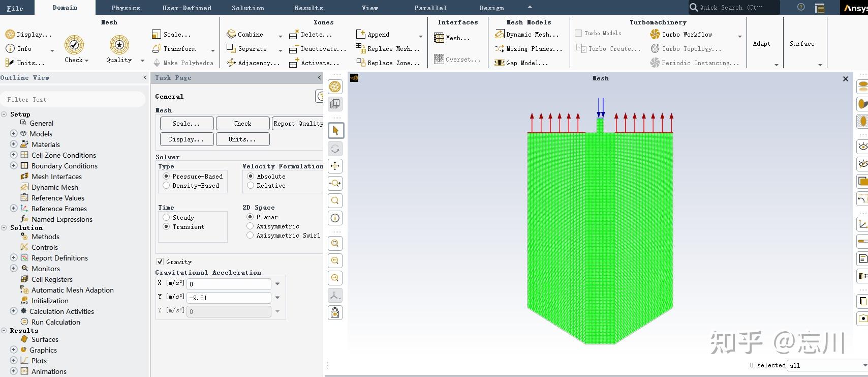Click the fit-to-window magnifier icon
Viewport: 868px width, 377px height.
coord(335,200)
